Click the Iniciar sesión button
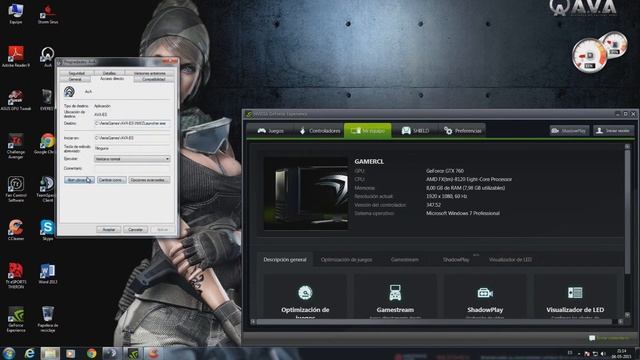Viewport: 640px width, 360px height. pyautogui.click(x=613, y=131)
